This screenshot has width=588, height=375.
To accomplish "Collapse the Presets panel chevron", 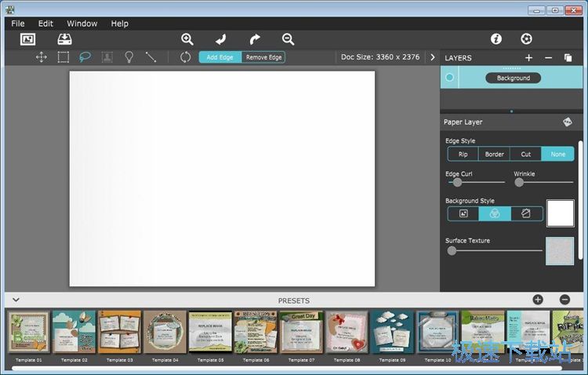I will (16, 300).
